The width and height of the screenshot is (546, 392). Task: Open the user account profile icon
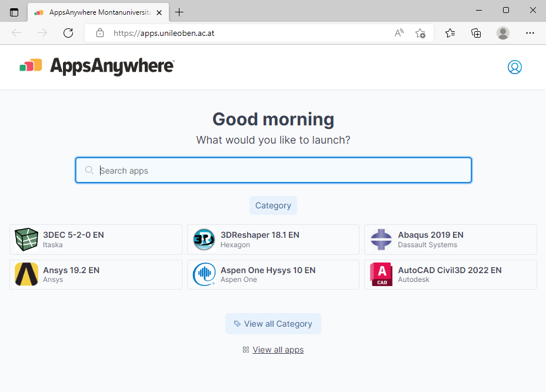tap(514, 67)
